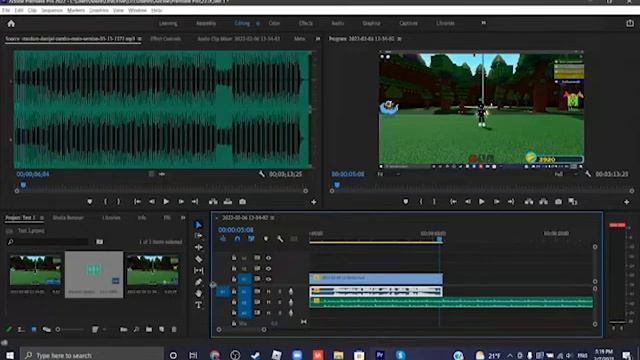
Task: Switch Project panel to list view
Action: point(21,329)
